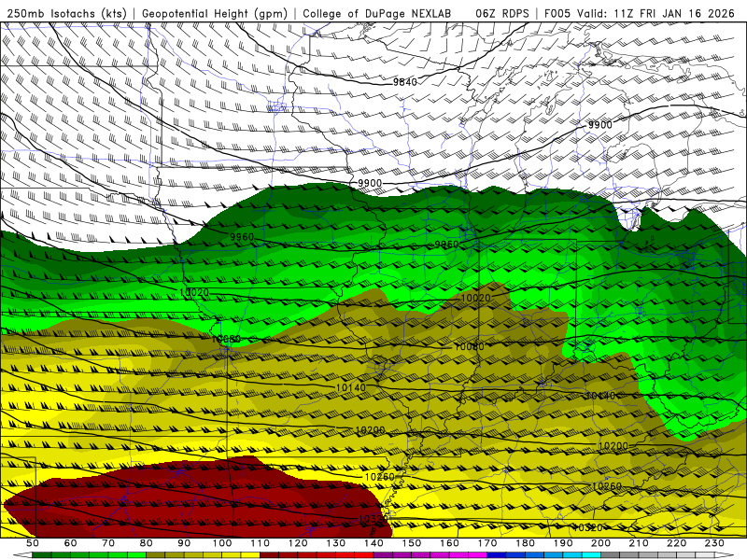
Task: Click the 120 label on the isotach legend
Action: point(298,543)
